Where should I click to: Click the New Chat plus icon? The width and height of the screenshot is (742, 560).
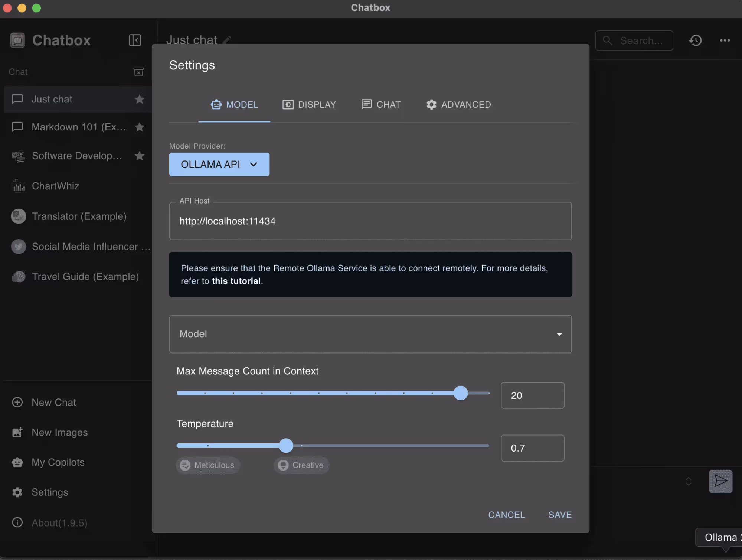[x=17, y=403]
